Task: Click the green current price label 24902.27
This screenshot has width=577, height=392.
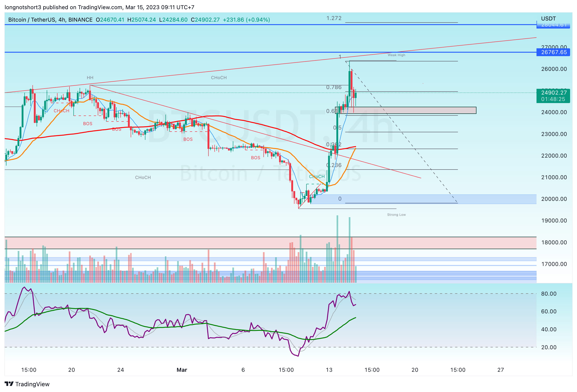Action: [x=554, y=93]
